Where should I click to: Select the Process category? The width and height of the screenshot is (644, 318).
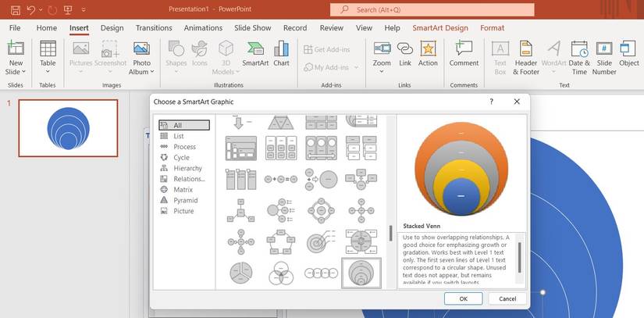coord(184,147)
